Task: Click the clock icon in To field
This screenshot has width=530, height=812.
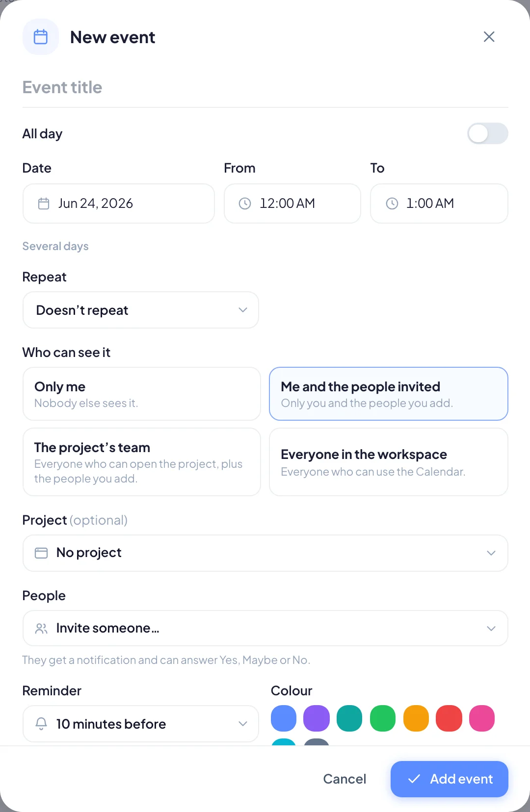Action: point(392,203)
